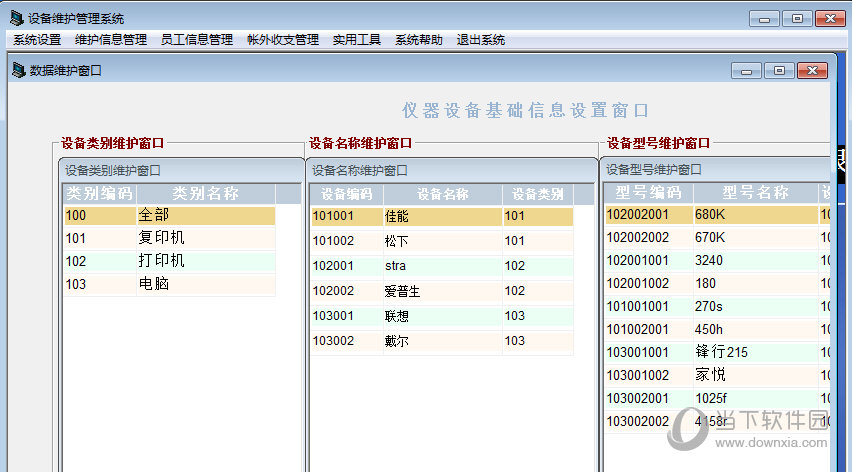
Task: Select device name 联想
Action: tap(442, 316)
